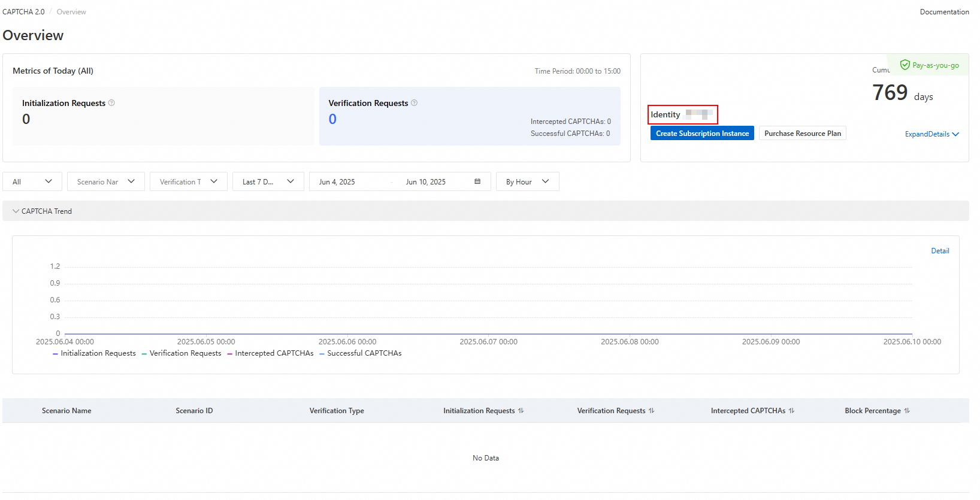The image size is (980, 500).
Task: Click the Jun 4, 2025 start date field
Action: point(337,182)
